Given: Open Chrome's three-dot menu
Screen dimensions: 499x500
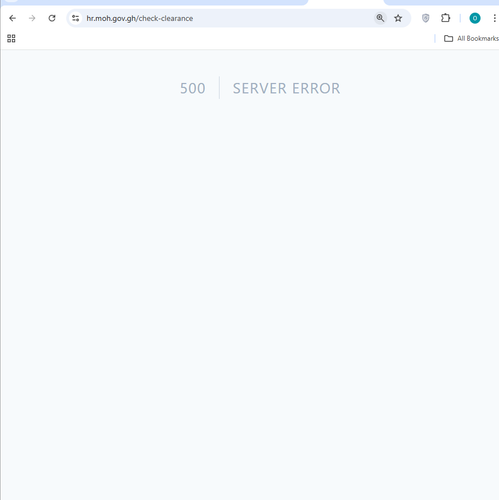Looking at the screenshot, I should 494,18.
